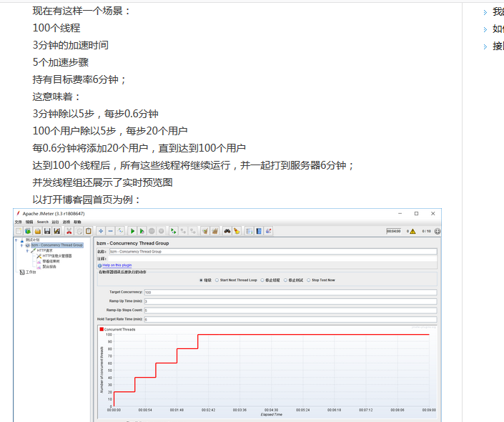Select Start Next Thread Loop radio button
Viewport: 504px width, 422px height.
pyautogui.click(x=217, y=280)
